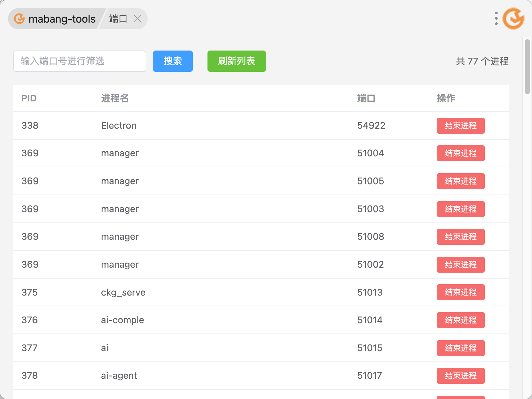Click port value 51015
532x399 pixels.
[x=370, y=348]
